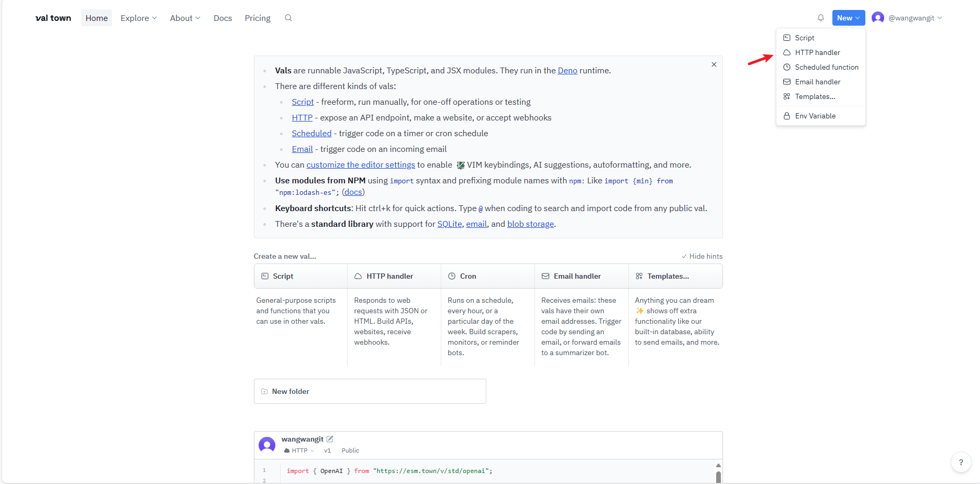Choose Script from the New menu
Screen dimensions: 980x484
820,38
